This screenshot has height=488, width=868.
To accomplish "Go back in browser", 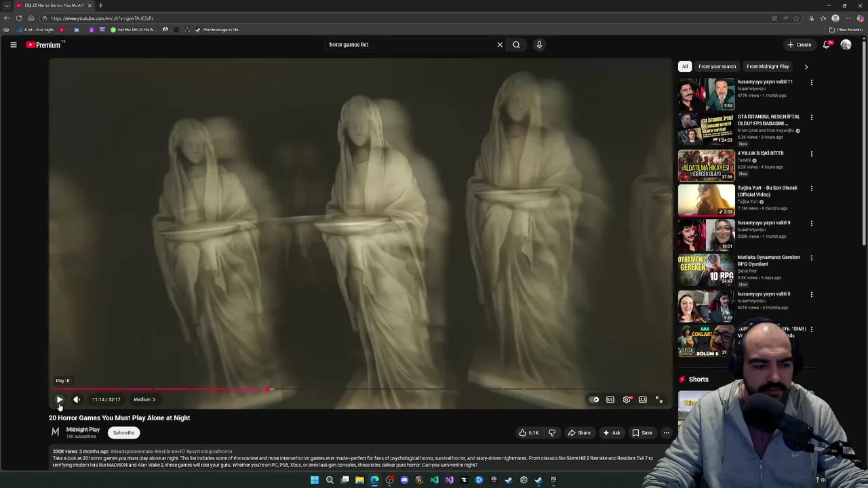I will pos(7,18).
